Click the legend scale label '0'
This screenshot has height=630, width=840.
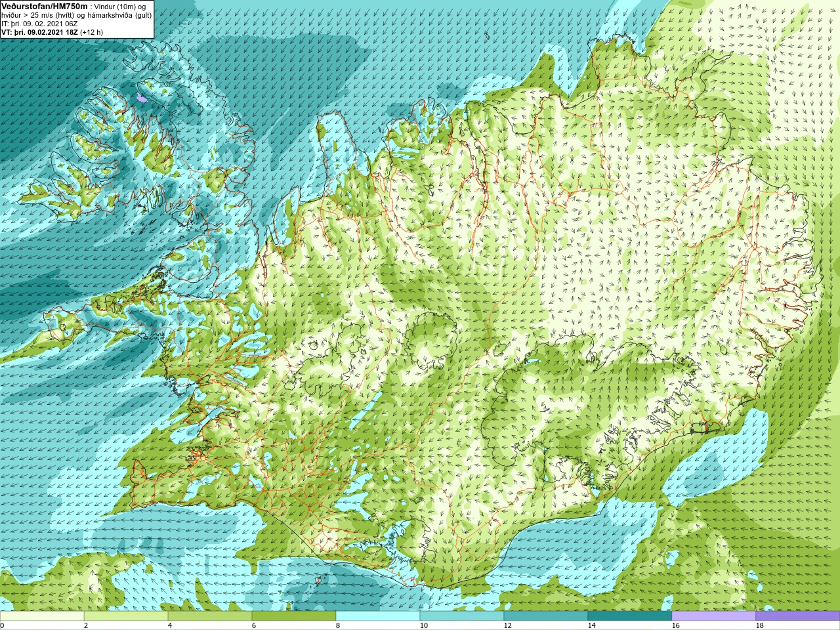[x=2, y=625]
